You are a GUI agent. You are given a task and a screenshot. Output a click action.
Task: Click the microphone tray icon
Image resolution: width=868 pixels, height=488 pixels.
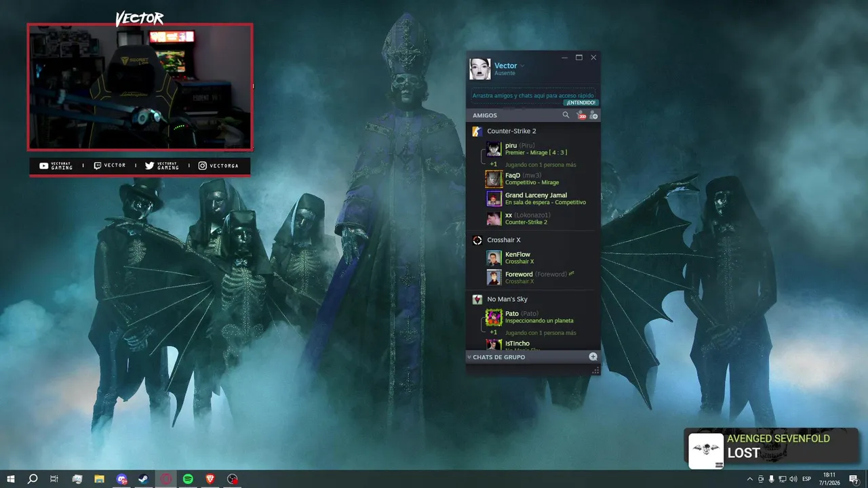(x=771, y=479)
